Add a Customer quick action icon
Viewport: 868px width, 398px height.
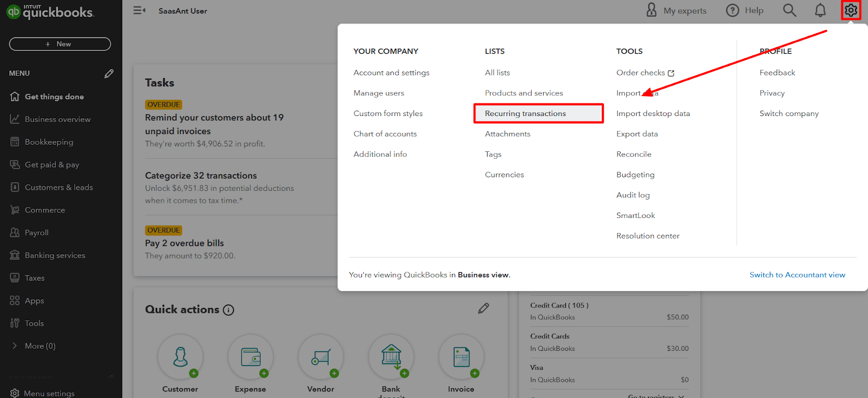[181, 357]
